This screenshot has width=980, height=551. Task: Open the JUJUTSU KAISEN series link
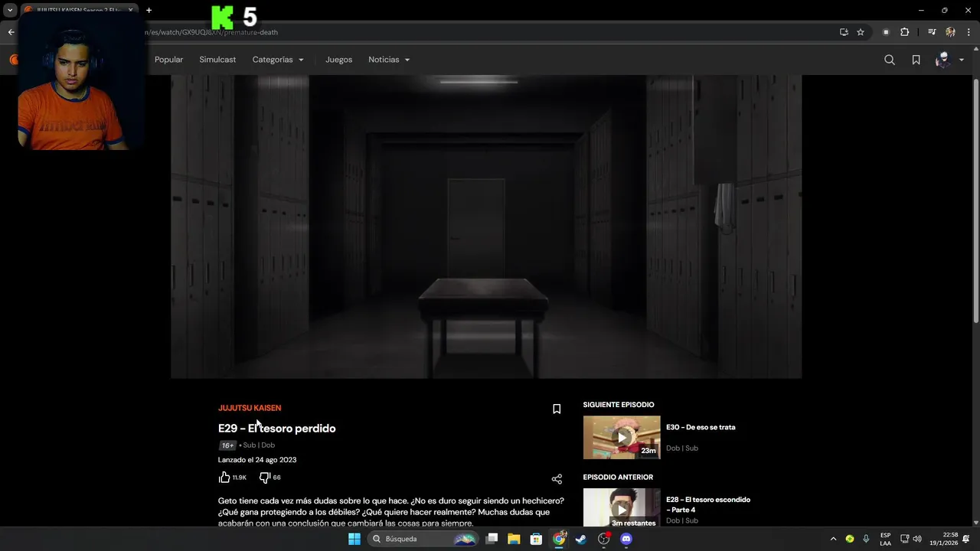tap(250, 408)
